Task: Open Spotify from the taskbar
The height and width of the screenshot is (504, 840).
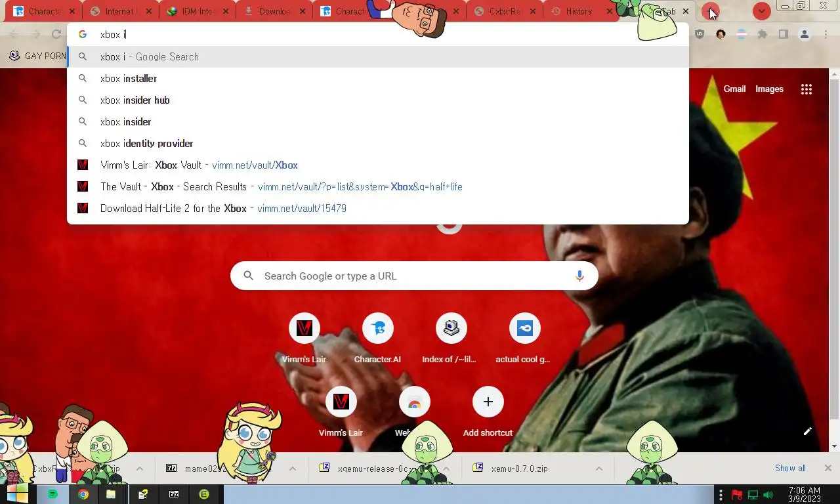Action: (x=53, y=494)
